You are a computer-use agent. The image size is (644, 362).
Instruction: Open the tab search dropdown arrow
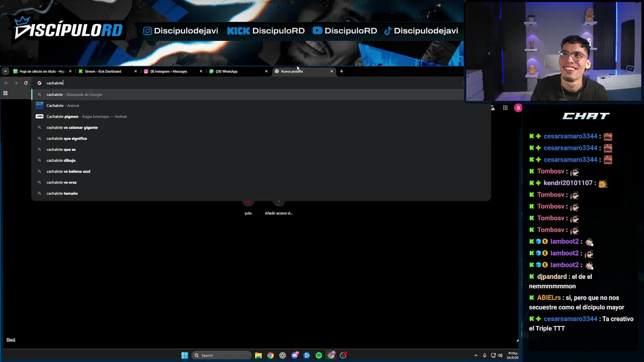pos(5,71)
